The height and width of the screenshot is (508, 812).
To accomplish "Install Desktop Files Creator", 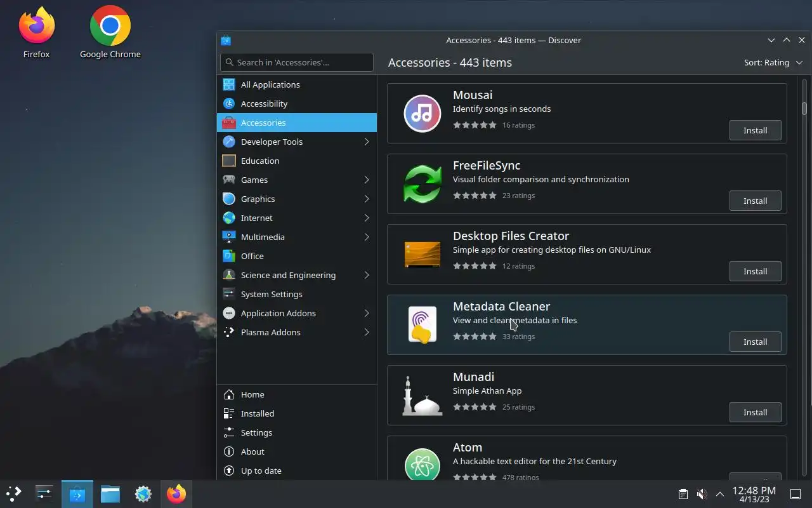I will [x=755, y=271].
